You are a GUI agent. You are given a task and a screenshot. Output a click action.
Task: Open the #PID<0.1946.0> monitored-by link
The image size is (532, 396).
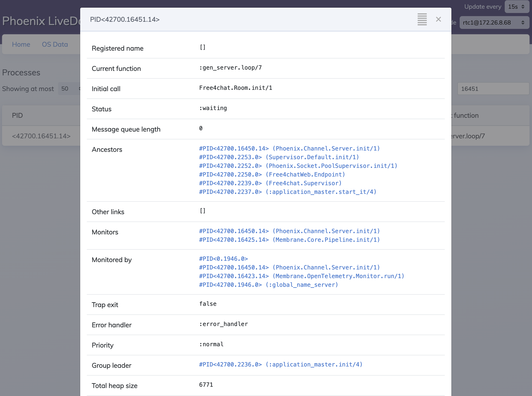(x=223, y=259)
